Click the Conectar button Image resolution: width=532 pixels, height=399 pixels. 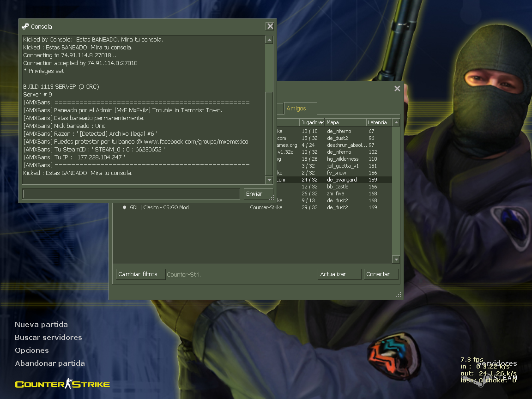click(381, 274)
